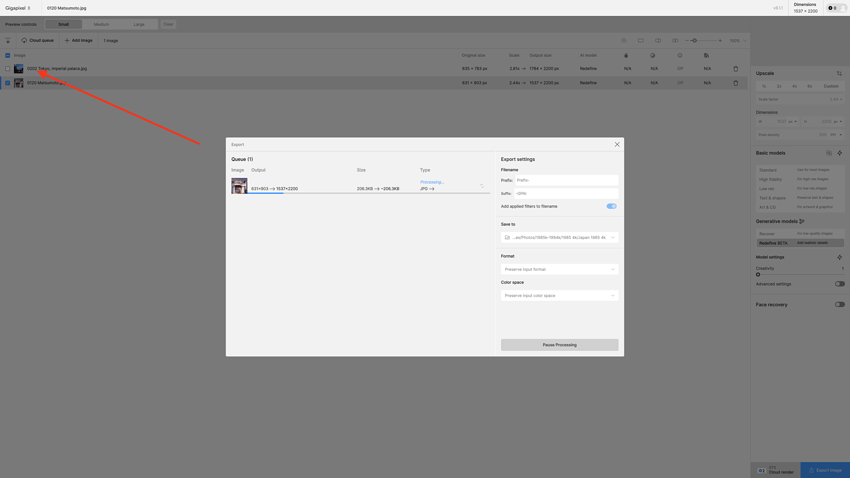
Task: Select the split view layout icon
Action: pos(658,41)
